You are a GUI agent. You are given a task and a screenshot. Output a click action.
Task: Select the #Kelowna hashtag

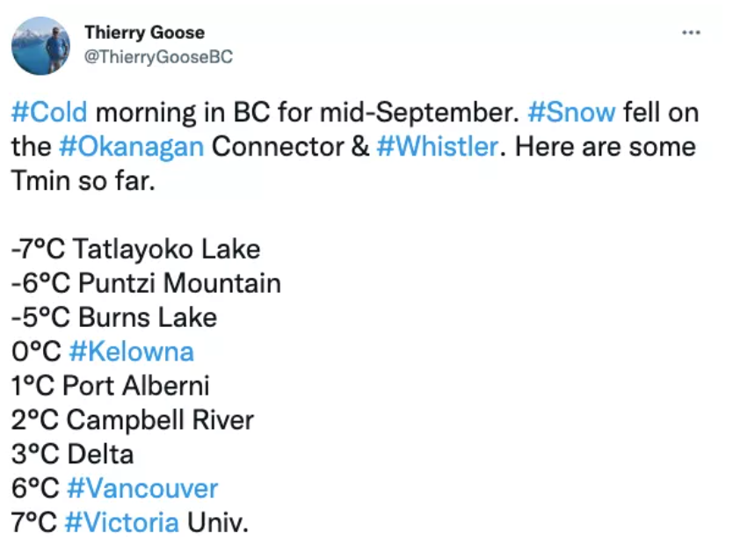[131, 352]
